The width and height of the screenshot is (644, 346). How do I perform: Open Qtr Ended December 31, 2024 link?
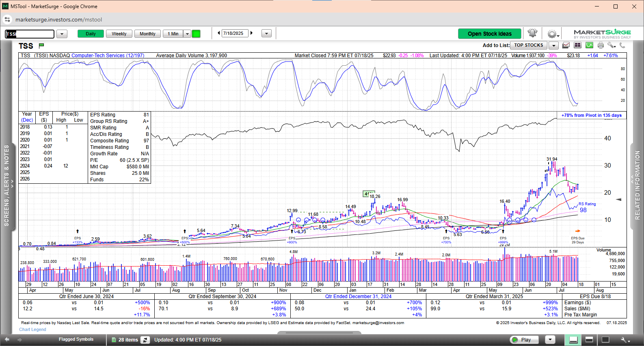coord(358,297)
